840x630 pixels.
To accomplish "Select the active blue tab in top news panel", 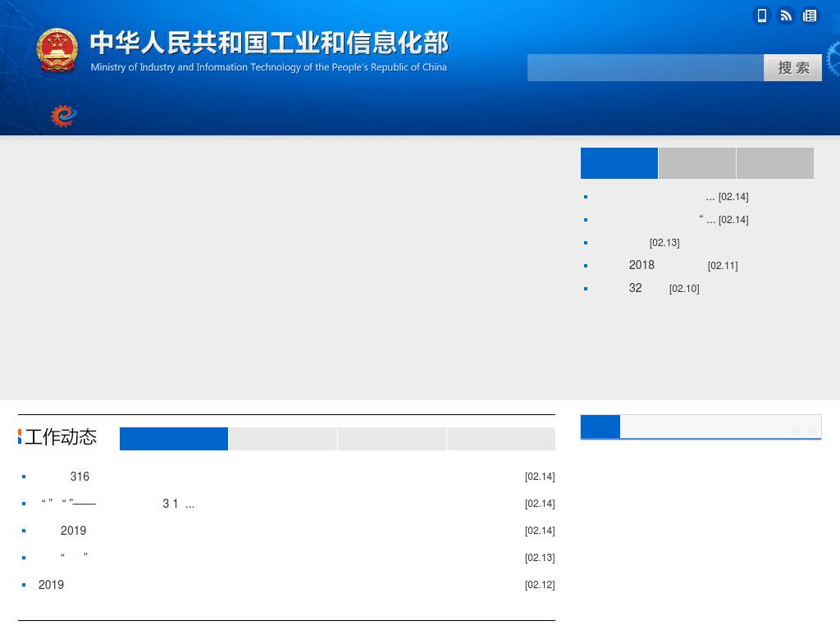I will (x=619, y=163).
